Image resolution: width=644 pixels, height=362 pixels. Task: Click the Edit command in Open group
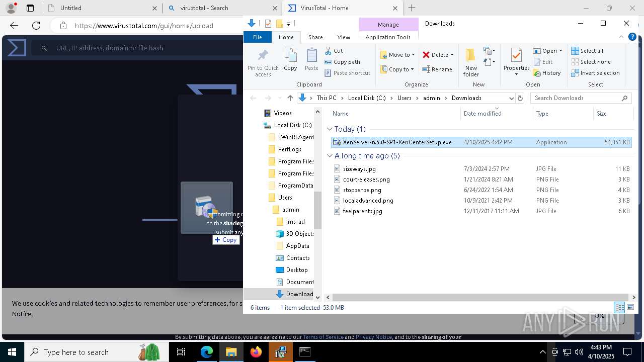pyautogui.click(x=543, y=62)
